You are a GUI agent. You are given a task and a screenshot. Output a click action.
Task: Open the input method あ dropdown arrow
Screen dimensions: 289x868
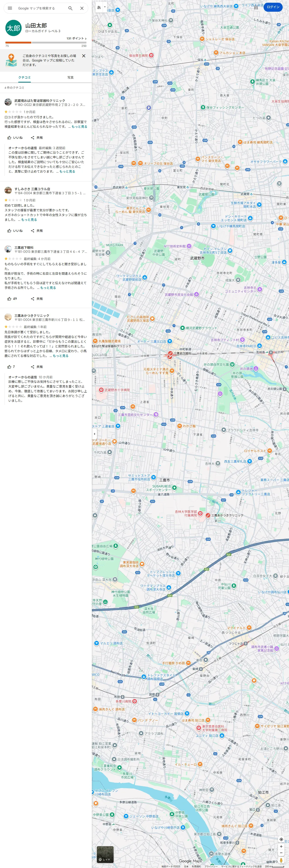pyautogui.click(x=105, y=7)
